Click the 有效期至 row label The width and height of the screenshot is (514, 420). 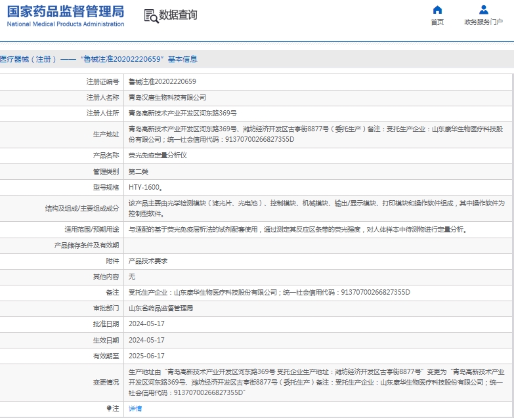[x=106, y=356]
